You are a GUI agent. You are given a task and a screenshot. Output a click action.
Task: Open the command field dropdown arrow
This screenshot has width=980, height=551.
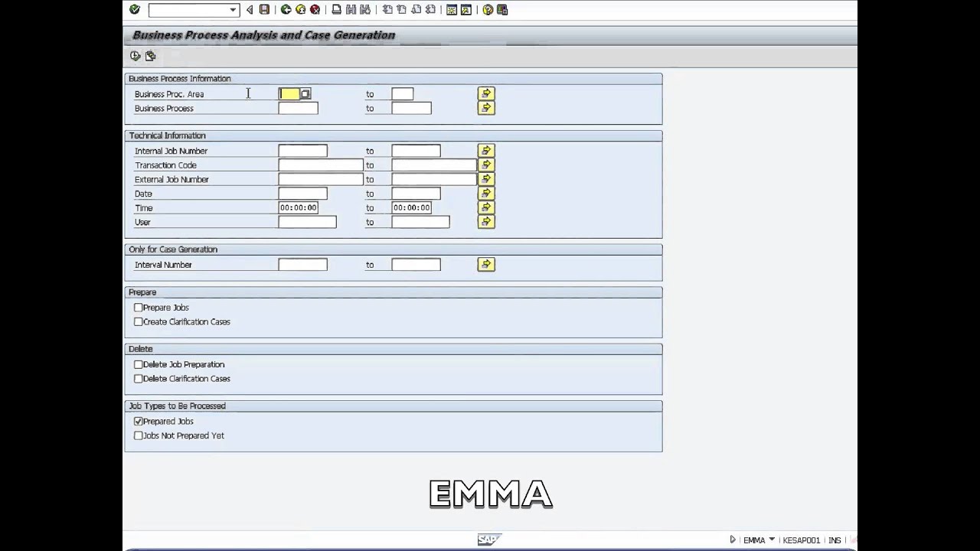click(x=233, y=10)
